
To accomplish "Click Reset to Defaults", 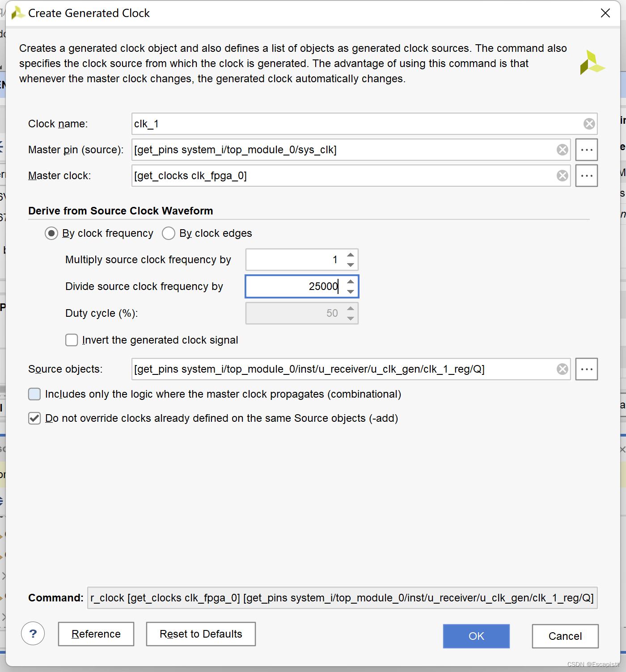I will 201,634.
